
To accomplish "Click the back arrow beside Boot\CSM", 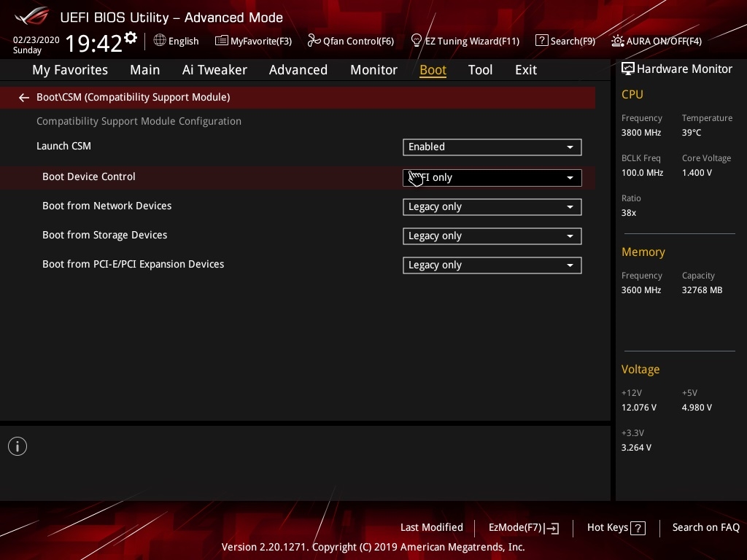I will click(24, 98).
